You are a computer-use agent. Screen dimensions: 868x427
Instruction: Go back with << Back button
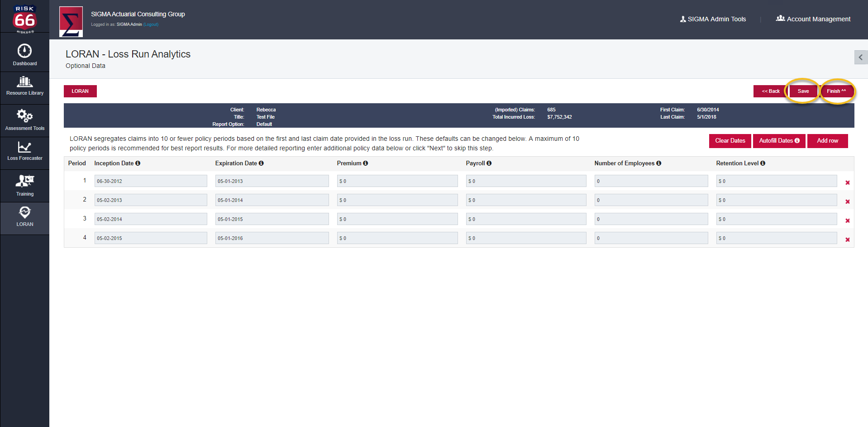coord(770,91)
